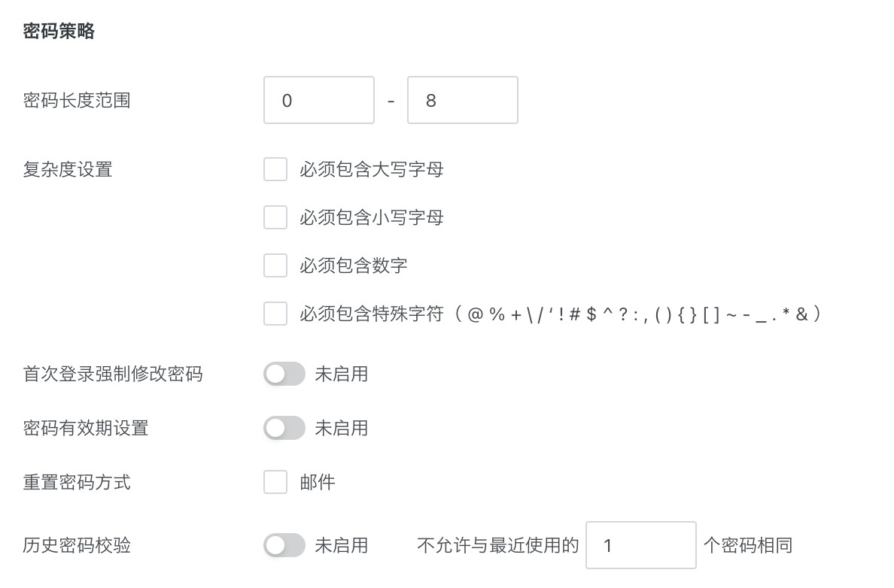Viewport: 894px width, 588px height.
Task: Turn on the 密码有效期设置 switch
Action: 284,428
